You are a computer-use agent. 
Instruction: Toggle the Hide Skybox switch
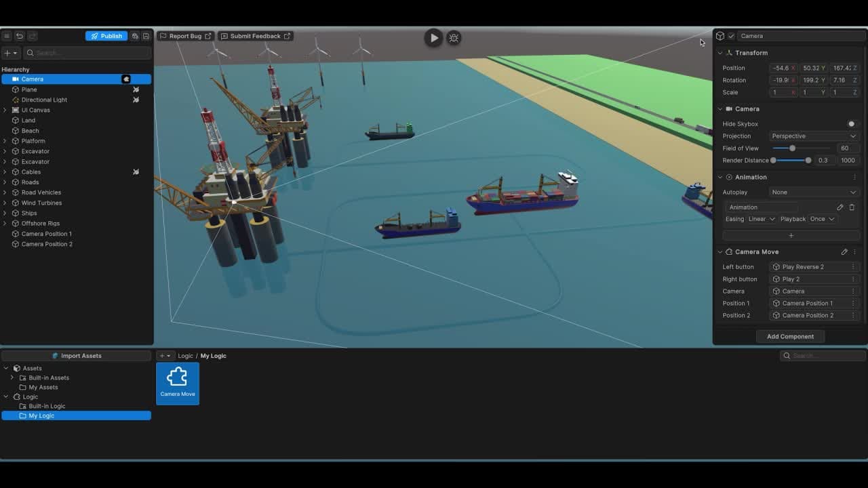click(852, 123)
